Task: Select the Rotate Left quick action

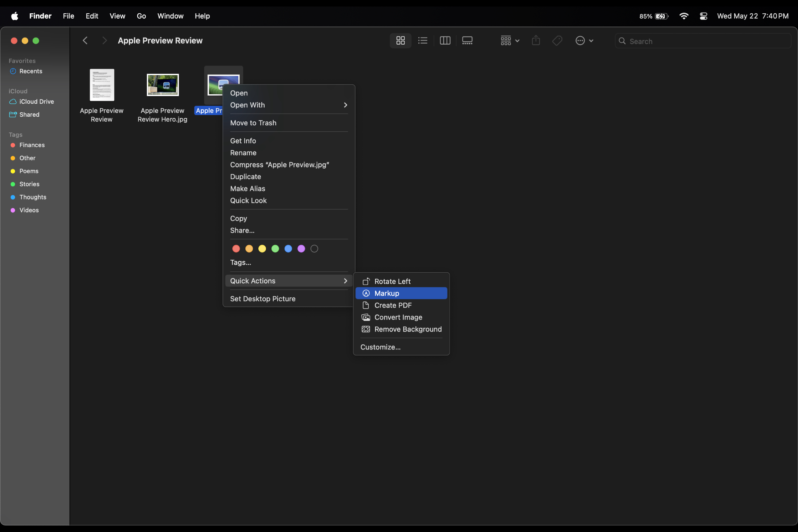Action: 392,281
